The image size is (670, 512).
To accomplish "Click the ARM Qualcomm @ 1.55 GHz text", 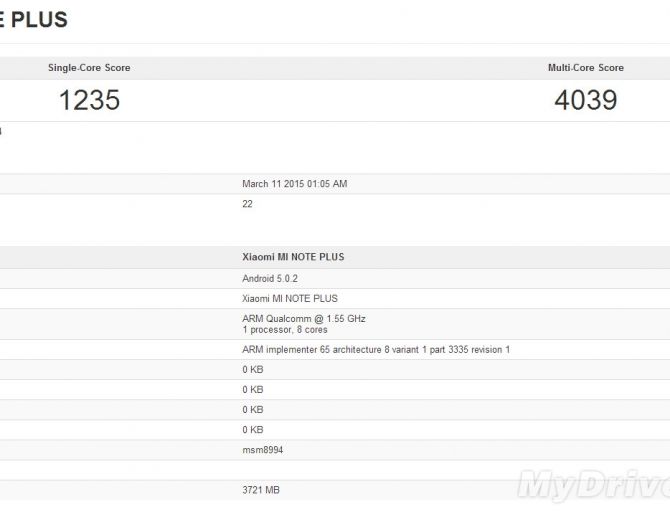I will click(x=304, y=318).
